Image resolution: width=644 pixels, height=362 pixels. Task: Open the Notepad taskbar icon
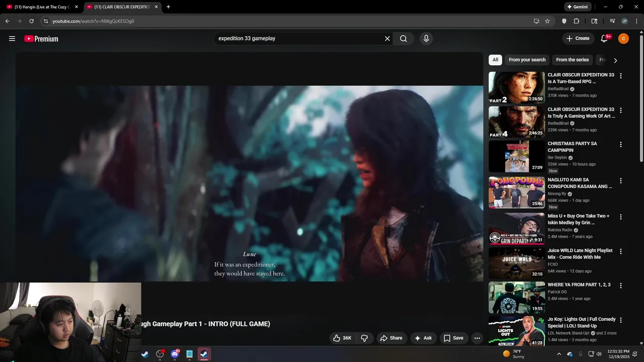(x=190, y=354)
